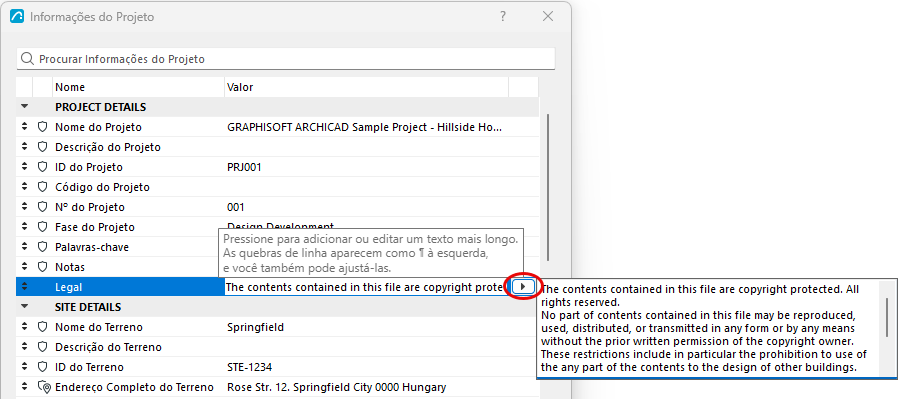The height and width of the screenshot is (399, 901).
Task: Click the shield icon next to Fase do Projeto
Action: pyautogui.click(x=42, y=227)
